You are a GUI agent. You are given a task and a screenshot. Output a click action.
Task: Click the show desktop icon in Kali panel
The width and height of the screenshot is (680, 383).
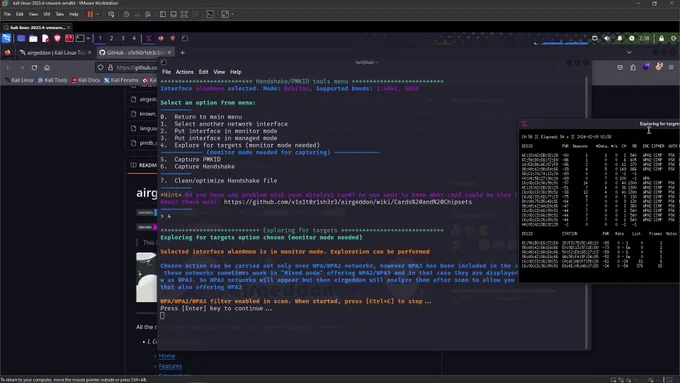21,38
